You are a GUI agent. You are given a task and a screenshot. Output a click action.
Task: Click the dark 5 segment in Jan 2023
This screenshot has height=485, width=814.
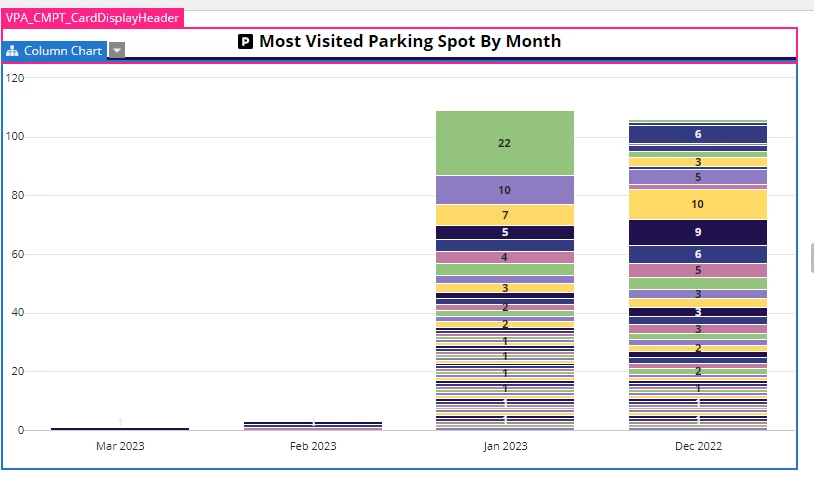[505, 232]
